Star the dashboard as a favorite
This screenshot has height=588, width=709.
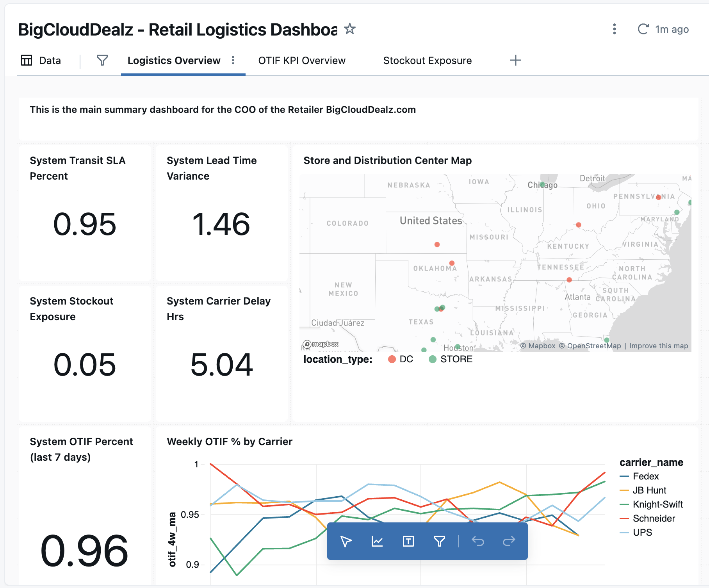[349, 29]
